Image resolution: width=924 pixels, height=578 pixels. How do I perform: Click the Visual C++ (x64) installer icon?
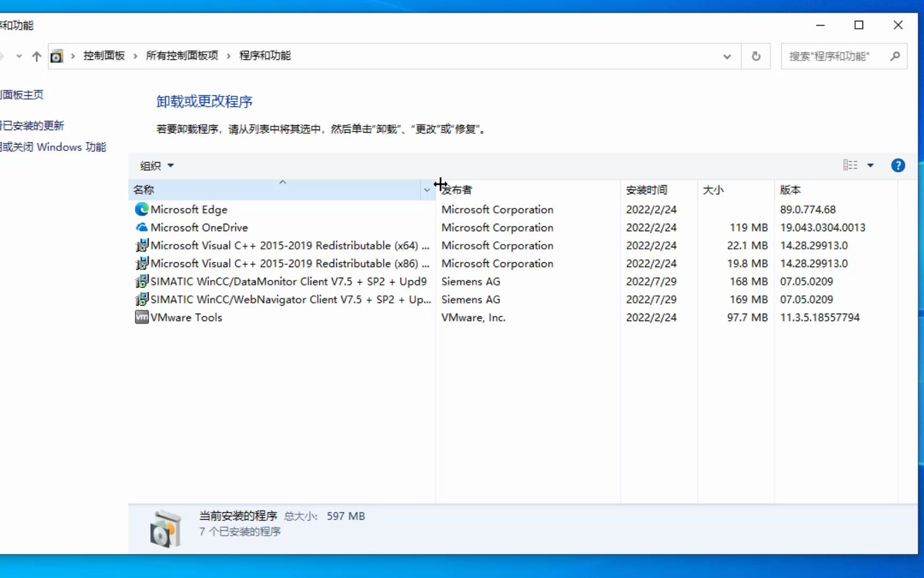tap(142, 246)
